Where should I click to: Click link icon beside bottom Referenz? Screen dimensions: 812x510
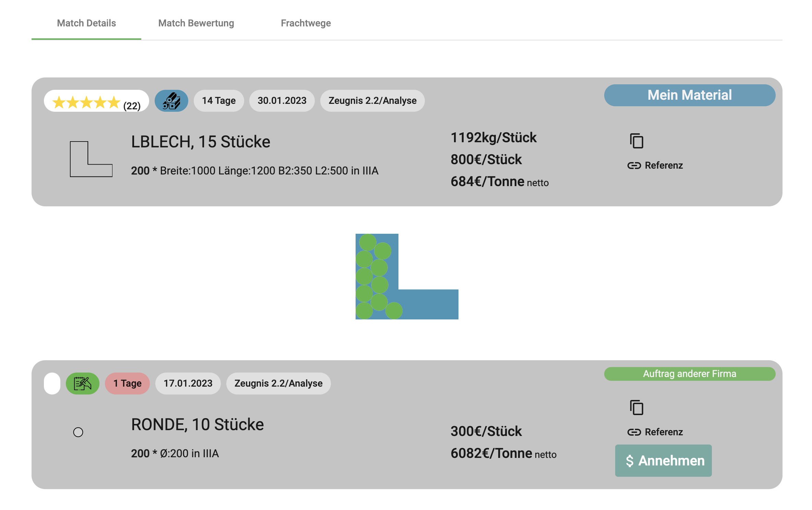coord(634,432)
